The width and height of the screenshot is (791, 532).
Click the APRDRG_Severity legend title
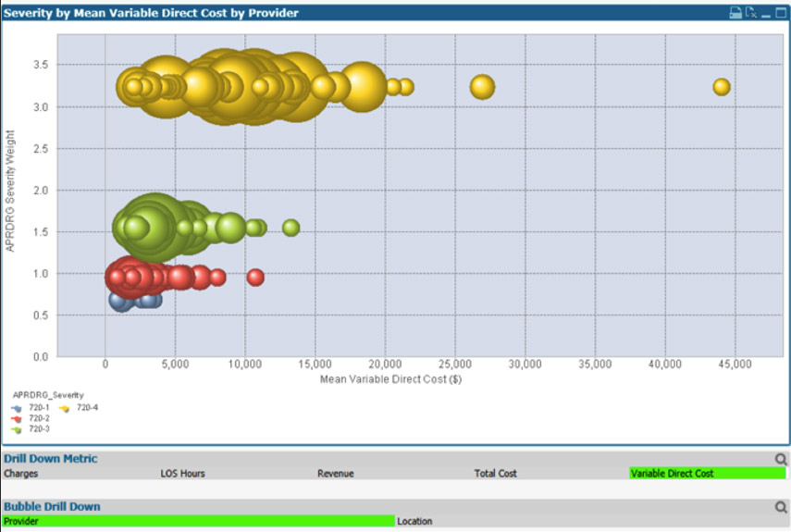pyautogui.click(x=48, y=395)
